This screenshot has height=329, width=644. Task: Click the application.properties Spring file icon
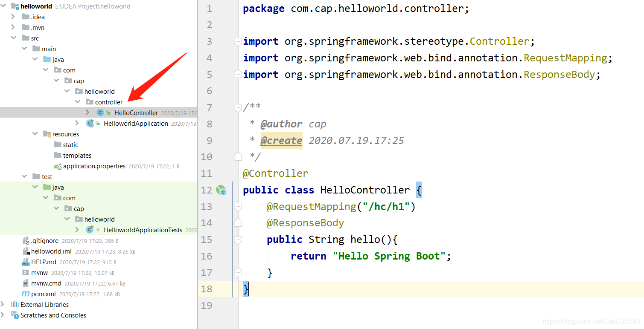(58, 166)
